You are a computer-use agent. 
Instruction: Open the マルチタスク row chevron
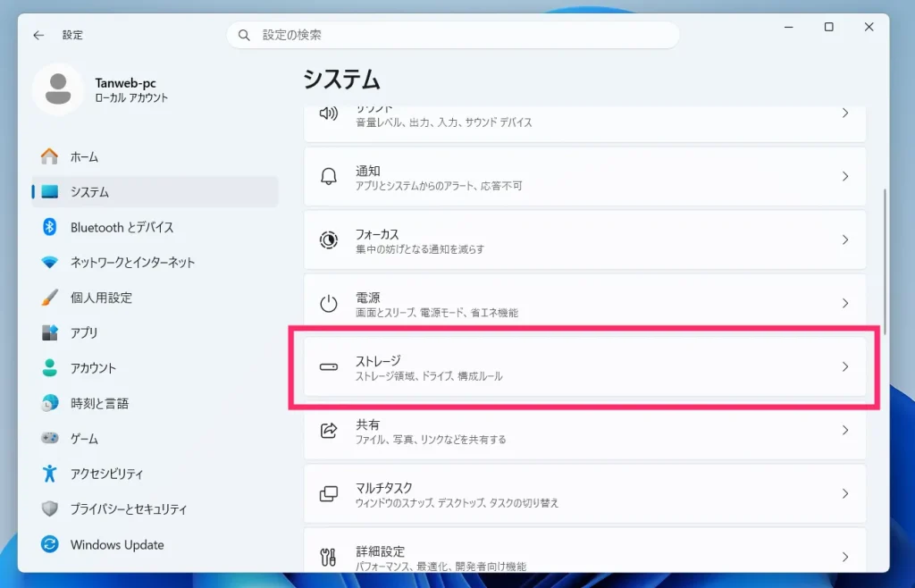click(x=845, y=493)
